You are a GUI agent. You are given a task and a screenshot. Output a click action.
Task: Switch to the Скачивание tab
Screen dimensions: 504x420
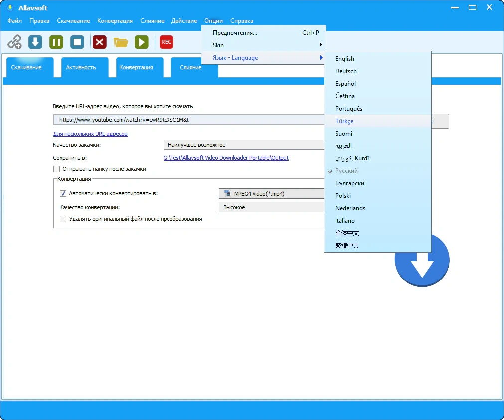tap(29, 67)
